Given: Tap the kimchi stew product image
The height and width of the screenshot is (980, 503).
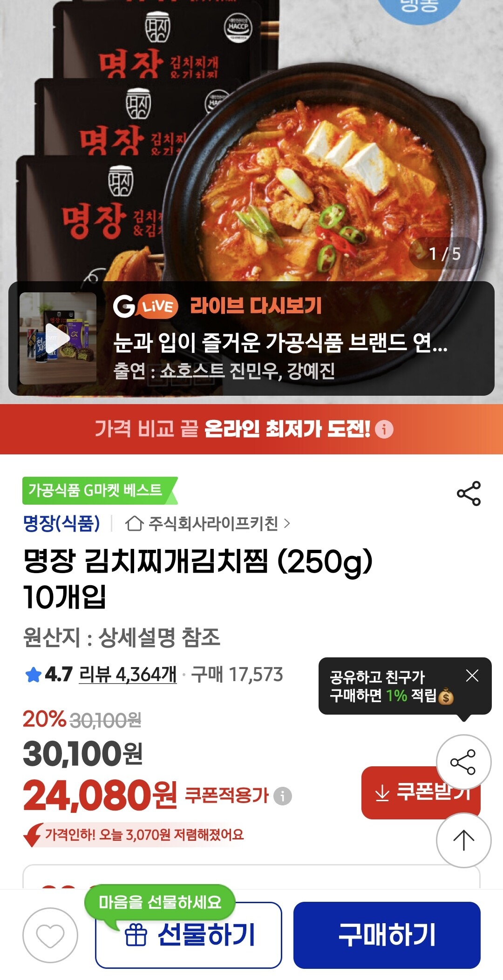Looking at the screenshot, I should click(251, 140).
